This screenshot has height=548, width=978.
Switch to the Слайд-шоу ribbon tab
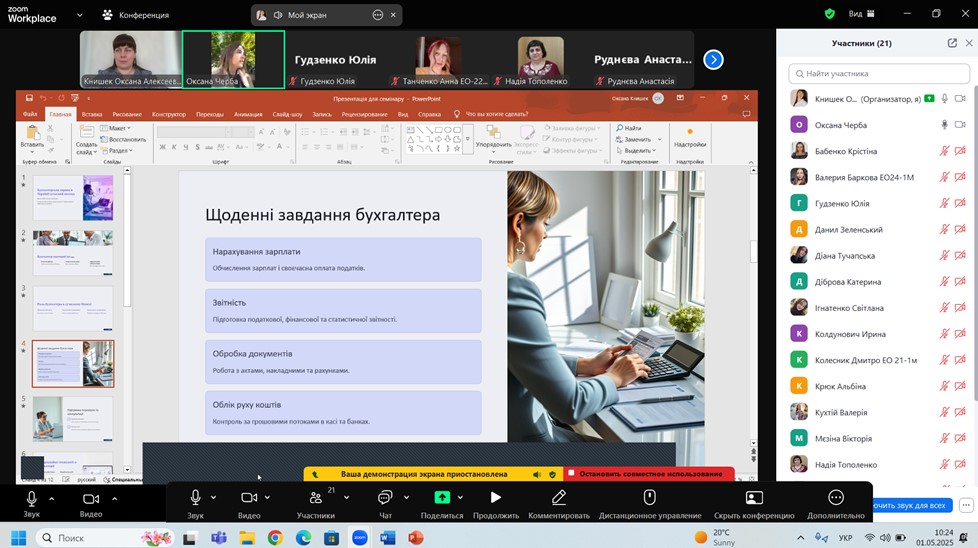[287, 114]
